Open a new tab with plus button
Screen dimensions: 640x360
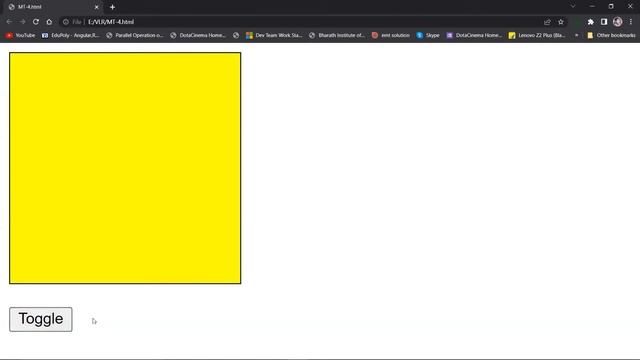coord(112,7)
